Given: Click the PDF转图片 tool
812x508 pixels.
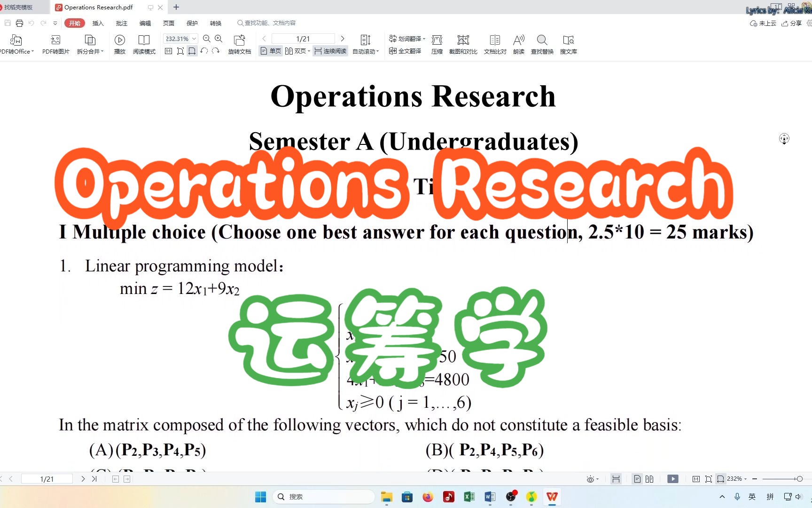Looking at the screenshot, I should [x=55, y=45].
